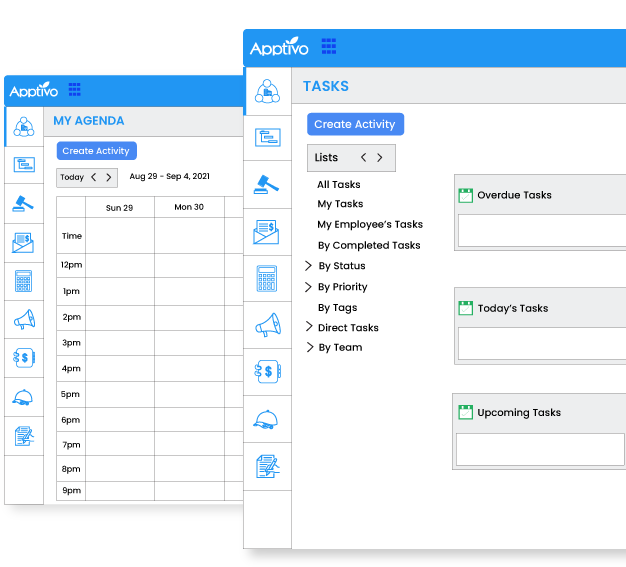
Task: Click the MY AGENDA page title
Action: (89, 121)
